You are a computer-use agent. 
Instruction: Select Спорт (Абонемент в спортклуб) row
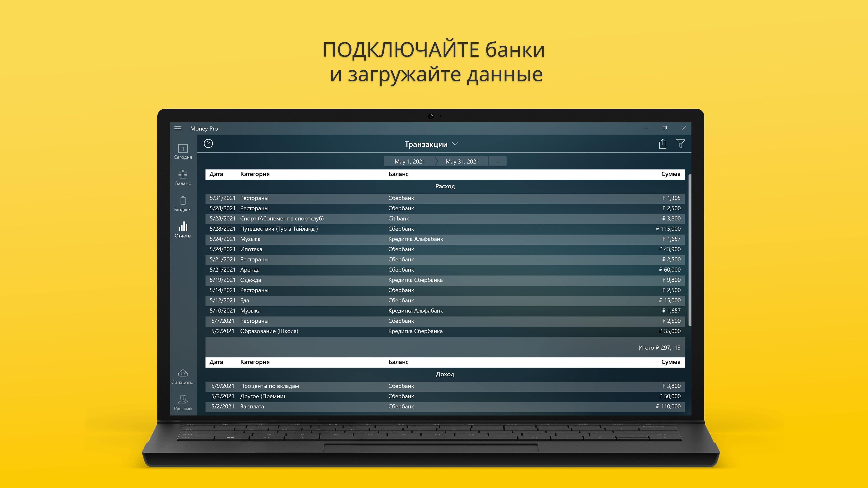pos(445,218)
